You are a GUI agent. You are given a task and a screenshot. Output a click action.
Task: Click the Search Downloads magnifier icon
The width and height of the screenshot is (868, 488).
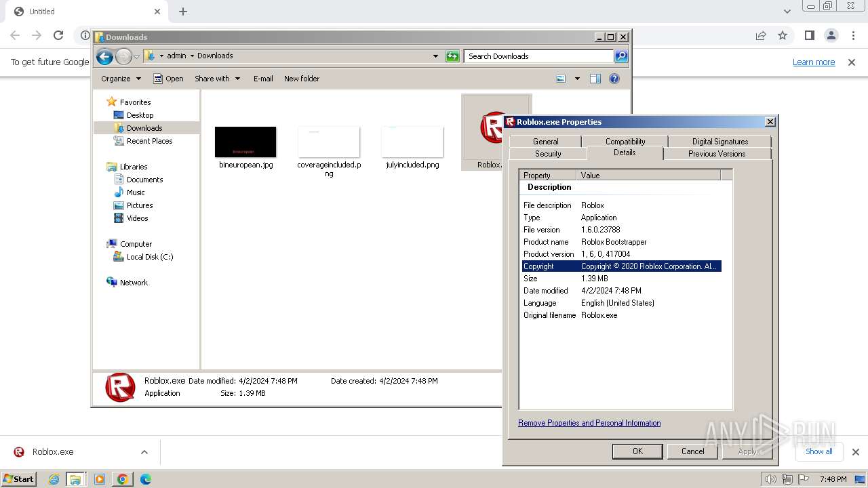pos(620,56)
